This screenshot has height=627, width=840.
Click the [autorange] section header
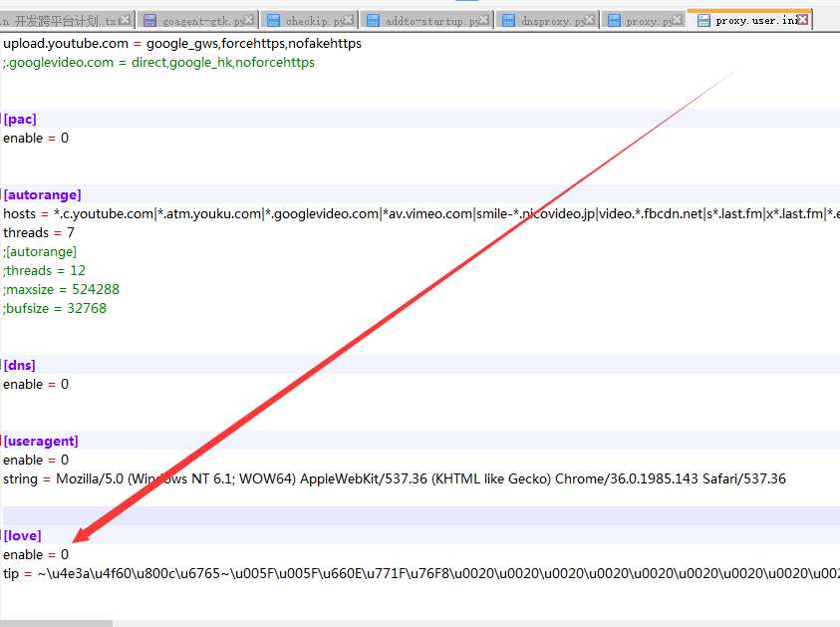[x=42, y=194]
